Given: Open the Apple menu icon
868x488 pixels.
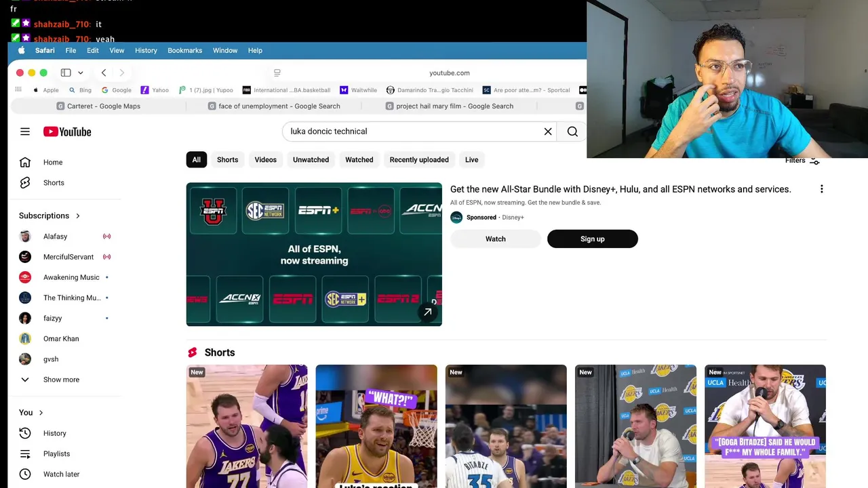Looking at the screenshot, I should click(21, 50).
